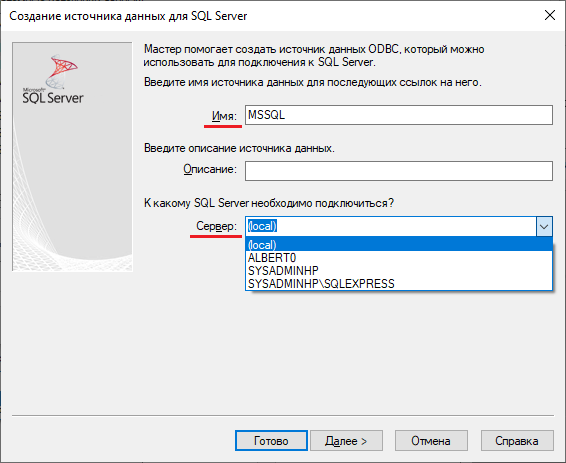
Task: Click the Готово button
Action: click(x=271, y=441)
